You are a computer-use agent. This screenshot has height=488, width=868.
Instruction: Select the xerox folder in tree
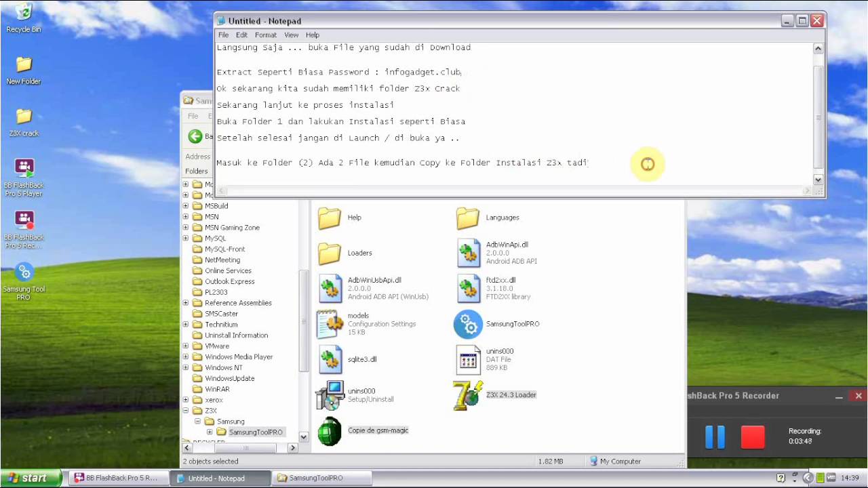pyautogui.click(x=214, y=400)
